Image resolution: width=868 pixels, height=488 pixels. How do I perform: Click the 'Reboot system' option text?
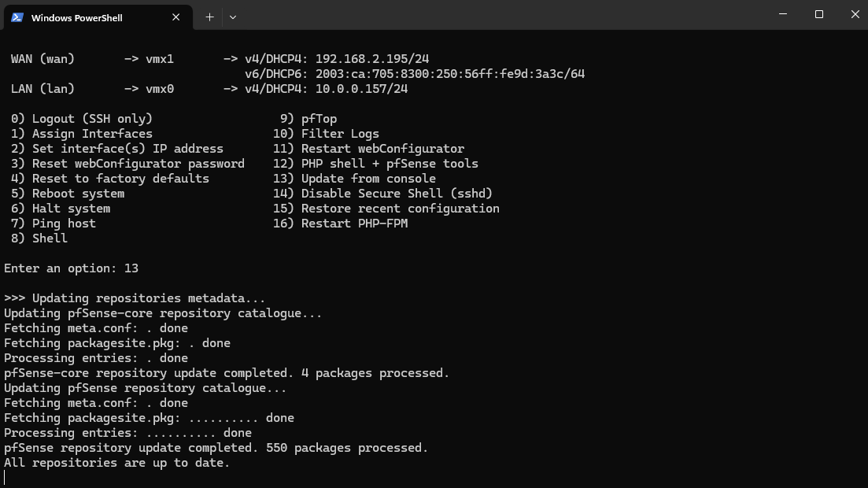pos(78,194)
